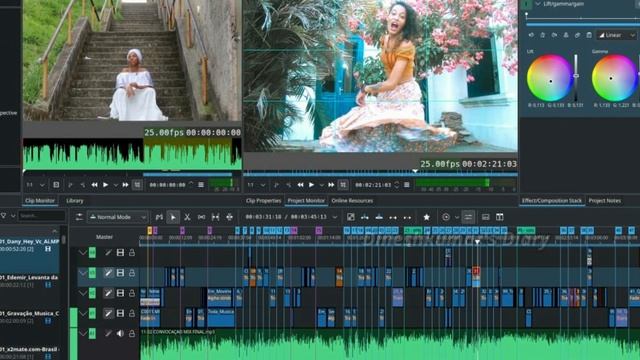Switch to the Project Notes tab

click(x=604, y=201)
